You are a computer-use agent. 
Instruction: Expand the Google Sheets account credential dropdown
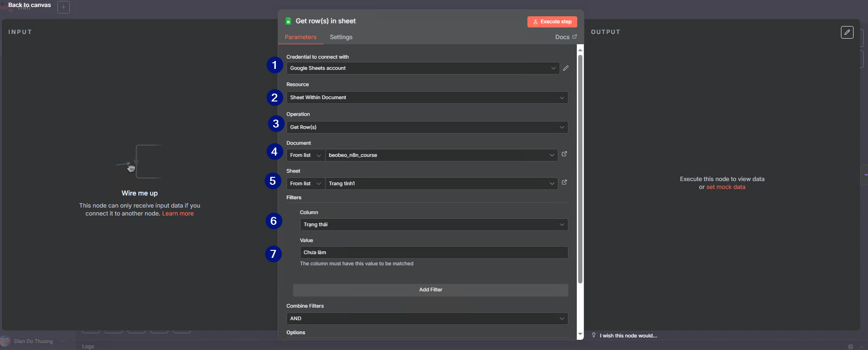coord(423,68)
